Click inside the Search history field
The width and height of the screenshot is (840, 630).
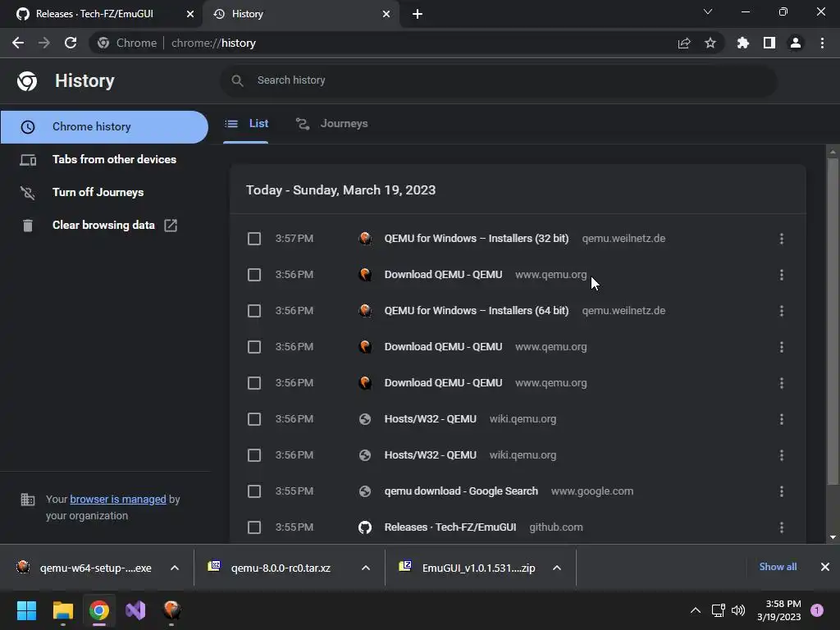tap(498, 80)
